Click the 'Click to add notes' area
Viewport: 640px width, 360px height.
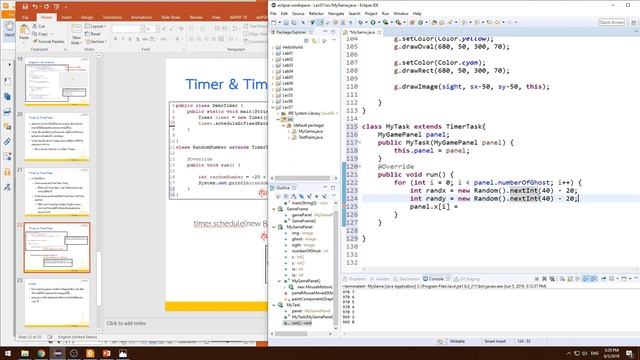tap(126, 323)
